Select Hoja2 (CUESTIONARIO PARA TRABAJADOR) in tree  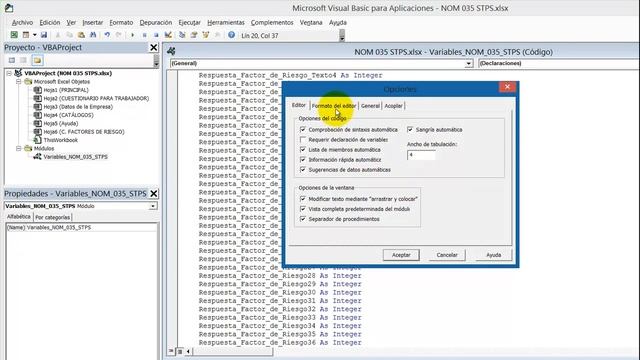[x=96, y=98]
